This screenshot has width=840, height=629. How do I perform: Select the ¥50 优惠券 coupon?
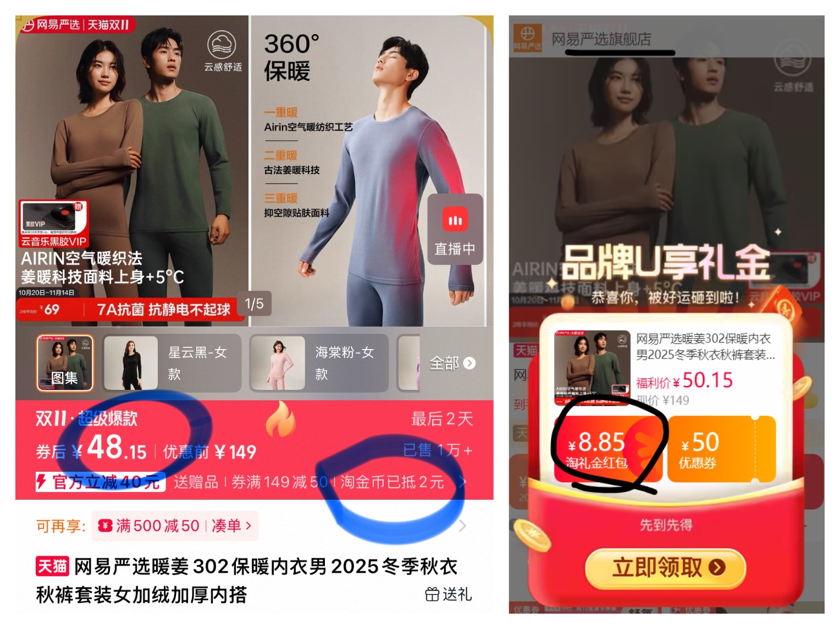coord(721,449)
